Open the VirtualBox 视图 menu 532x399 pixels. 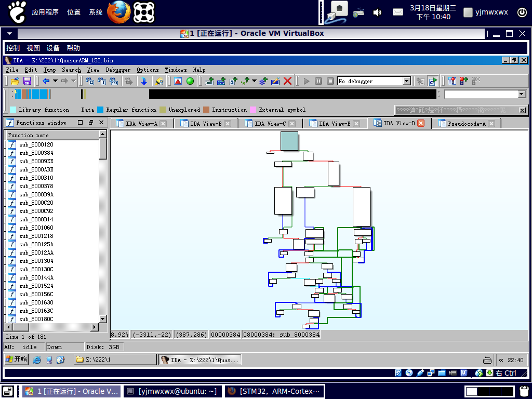point(33,48)
